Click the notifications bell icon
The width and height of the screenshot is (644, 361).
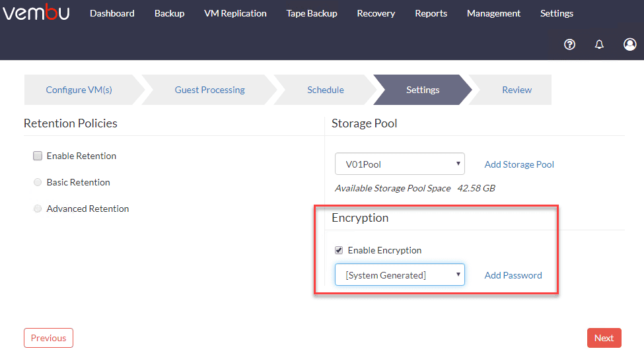point(599,44)
